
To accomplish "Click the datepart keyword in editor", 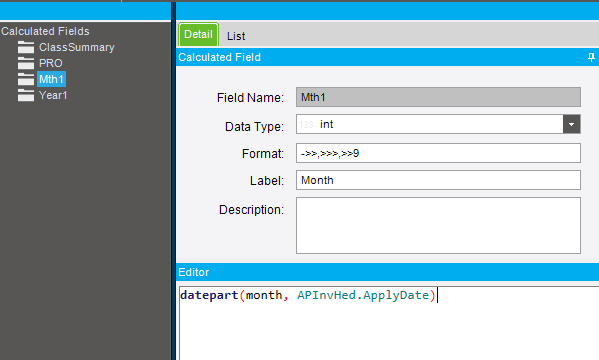I will [x=209, y=295].
